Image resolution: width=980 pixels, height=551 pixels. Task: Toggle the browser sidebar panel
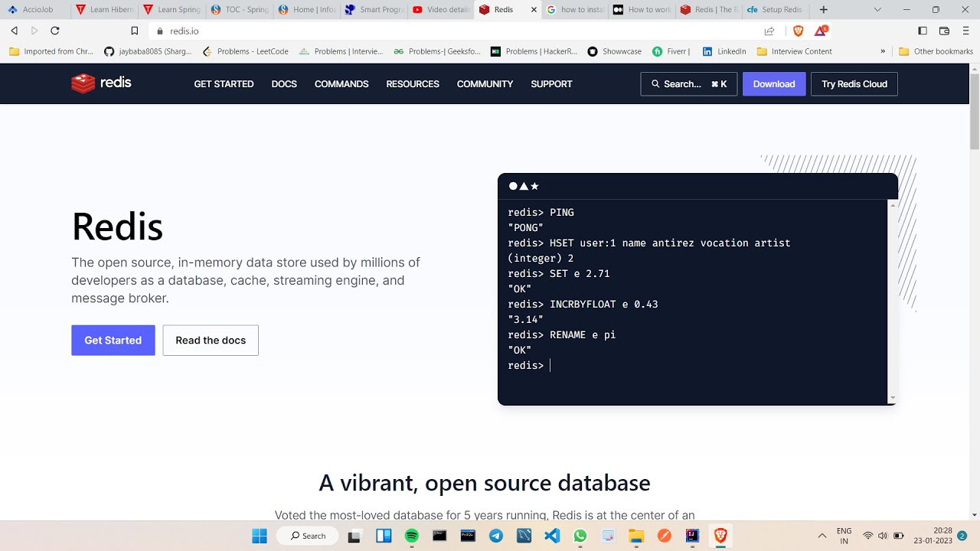923,31
